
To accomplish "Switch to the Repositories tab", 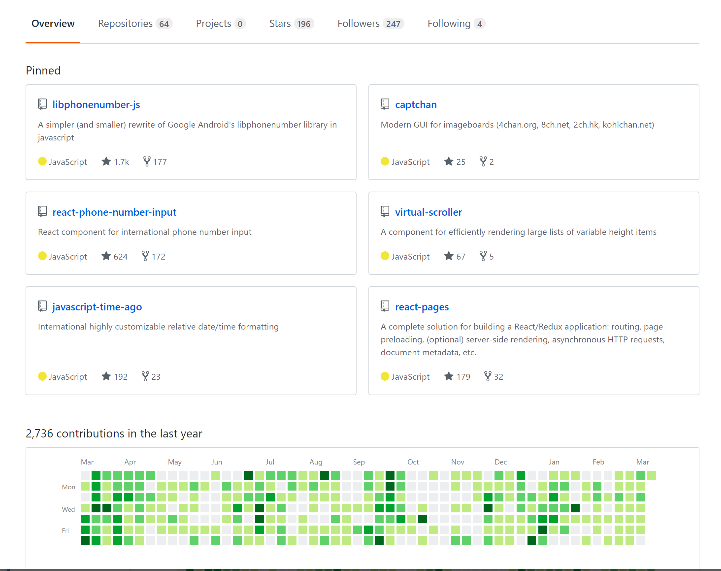I will click(134, 23).
